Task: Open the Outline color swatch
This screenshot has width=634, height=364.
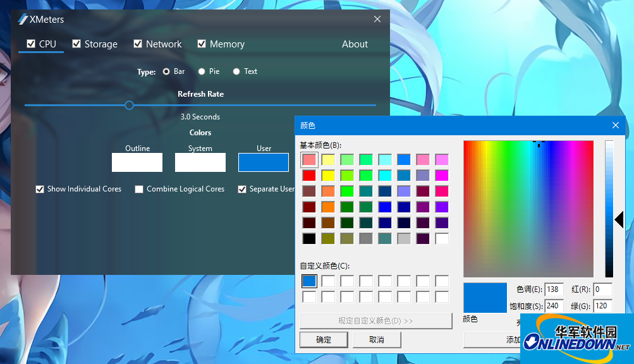Action: click(x=137, y=162)
